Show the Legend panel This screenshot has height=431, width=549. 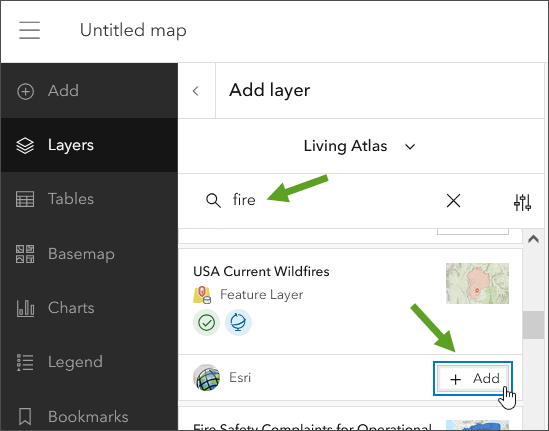pyautogui.click(x=89, y=362)
